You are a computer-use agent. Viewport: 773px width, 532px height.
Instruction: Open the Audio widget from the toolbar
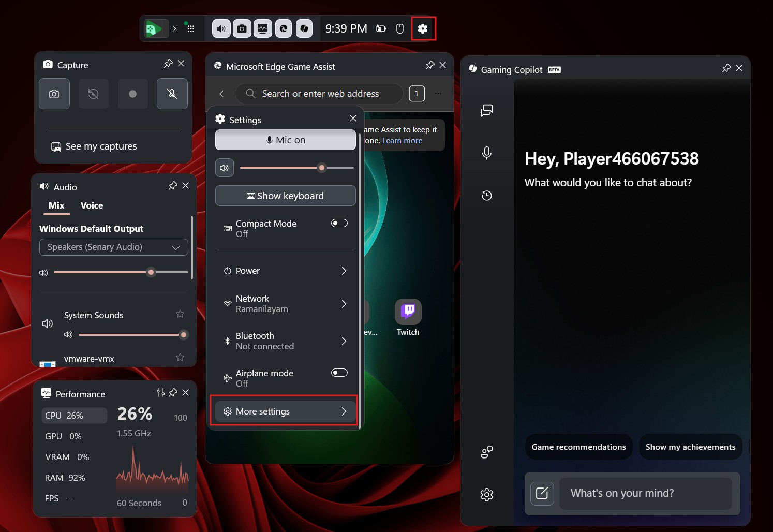pos(221,28)
